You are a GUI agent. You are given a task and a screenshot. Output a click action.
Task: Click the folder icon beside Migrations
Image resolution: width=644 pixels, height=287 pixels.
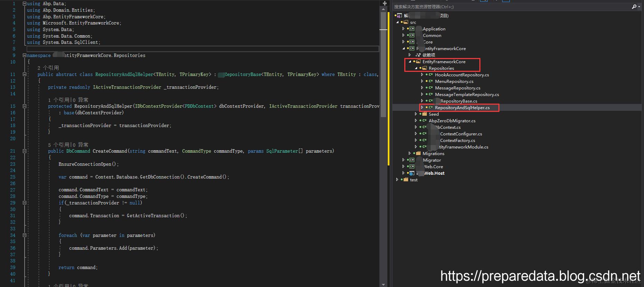coord(418,153)
